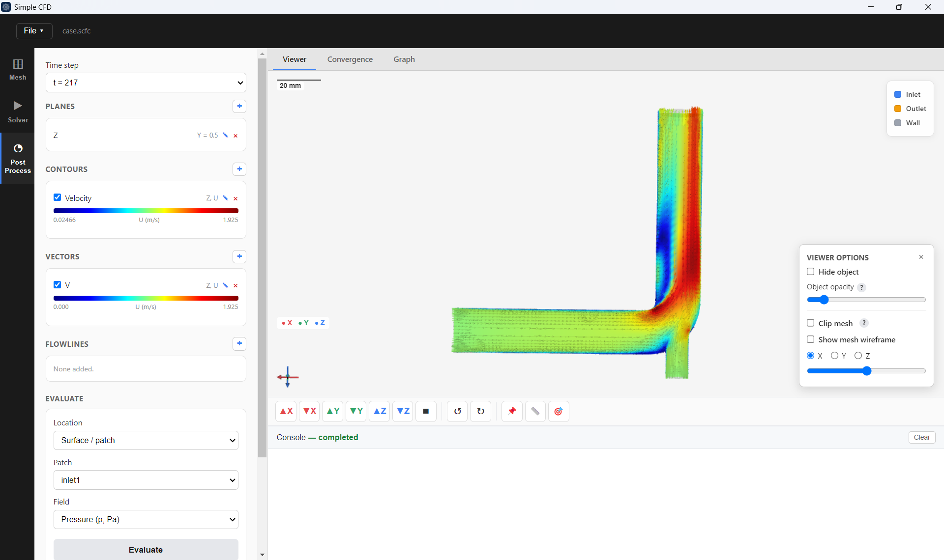
Task: Add a new contour with plus icon
Action: click(239, 169)
